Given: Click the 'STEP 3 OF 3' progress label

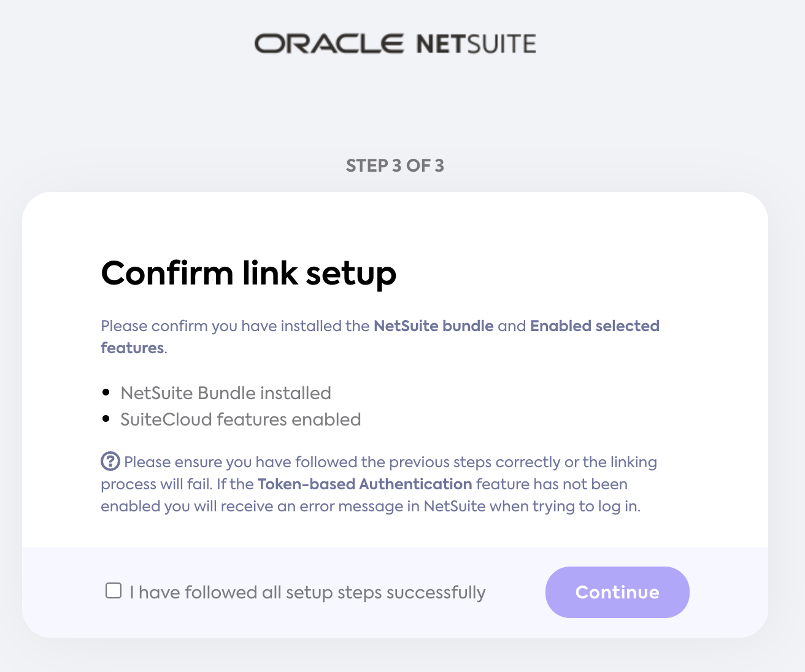Looking at the screenshot, I should [396, 165].
